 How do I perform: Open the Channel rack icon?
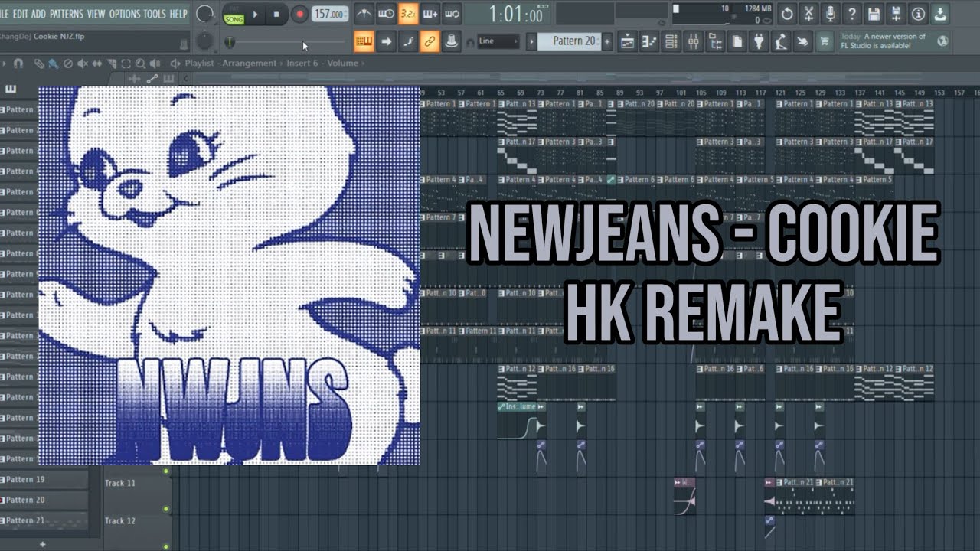(671, 42)
